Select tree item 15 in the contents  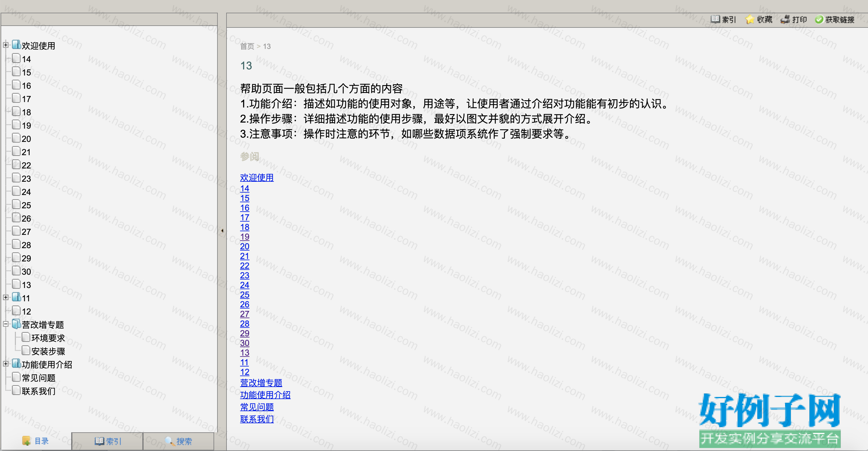tap(26, 72)
